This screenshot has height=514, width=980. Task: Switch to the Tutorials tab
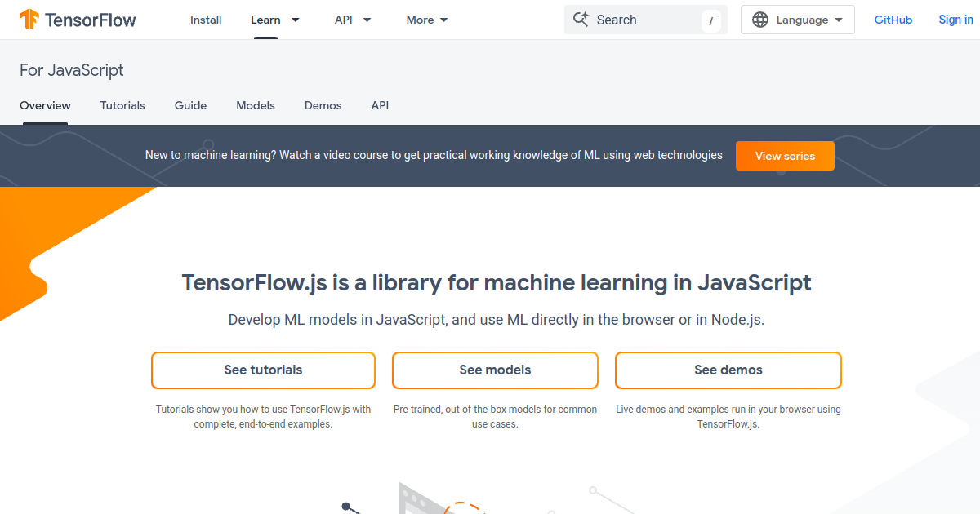(122, 105)
